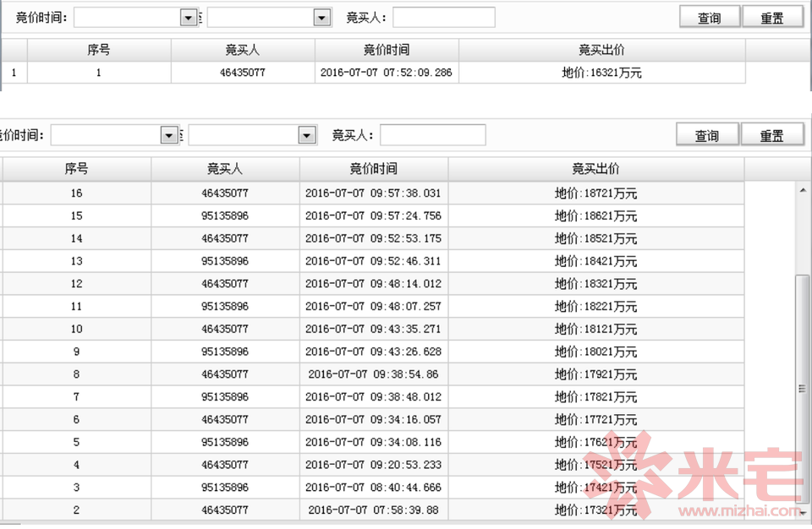Select price cell 地价:17821万元
The width and height of the screenshot is (812, 529).
596,397
